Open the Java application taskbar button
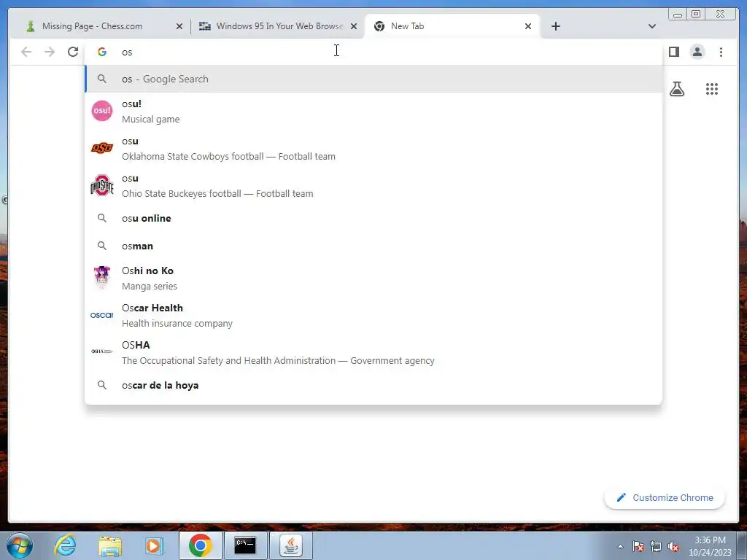The height and width of the screenshot is (560, 747). tap(291, 545)
